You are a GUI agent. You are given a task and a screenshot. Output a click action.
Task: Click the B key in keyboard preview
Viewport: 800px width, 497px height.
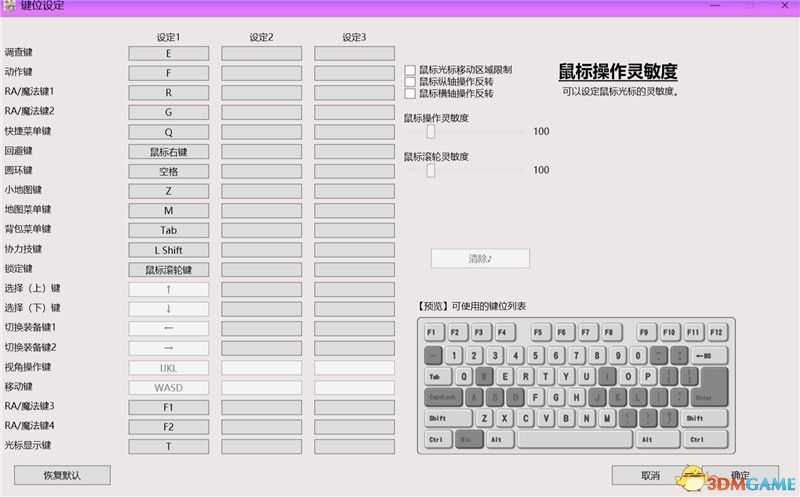pyautogui.click(x=566, y=418)
